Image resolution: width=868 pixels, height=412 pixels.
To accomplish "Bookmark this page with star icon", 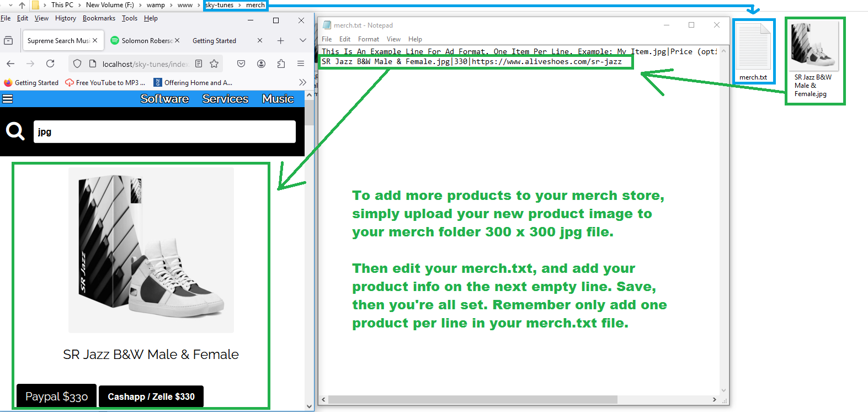I will [x=214, y=64].
